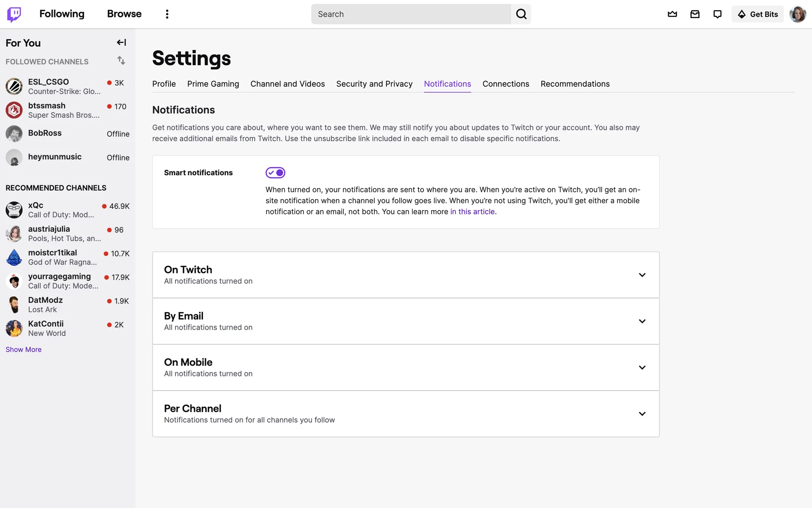Screen dimensions: 812x508
Task: Open Prime Loot crown icon
Action: 672,14
